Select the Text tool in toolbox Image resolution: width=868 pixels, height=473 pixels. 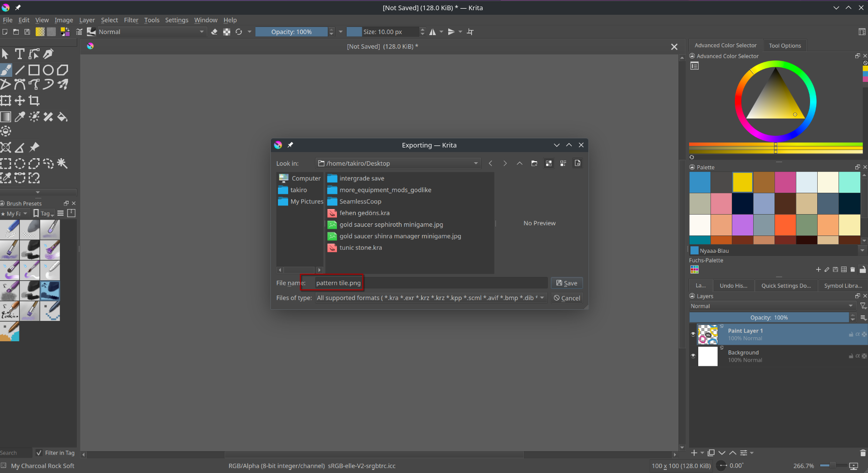coord(20,54)
